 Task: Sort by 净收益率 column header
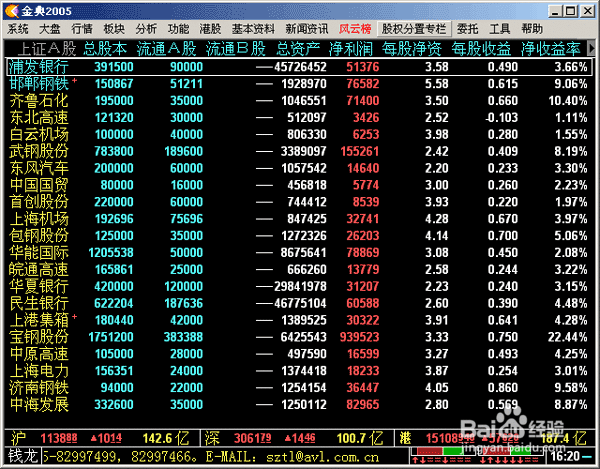pos(551,49)
